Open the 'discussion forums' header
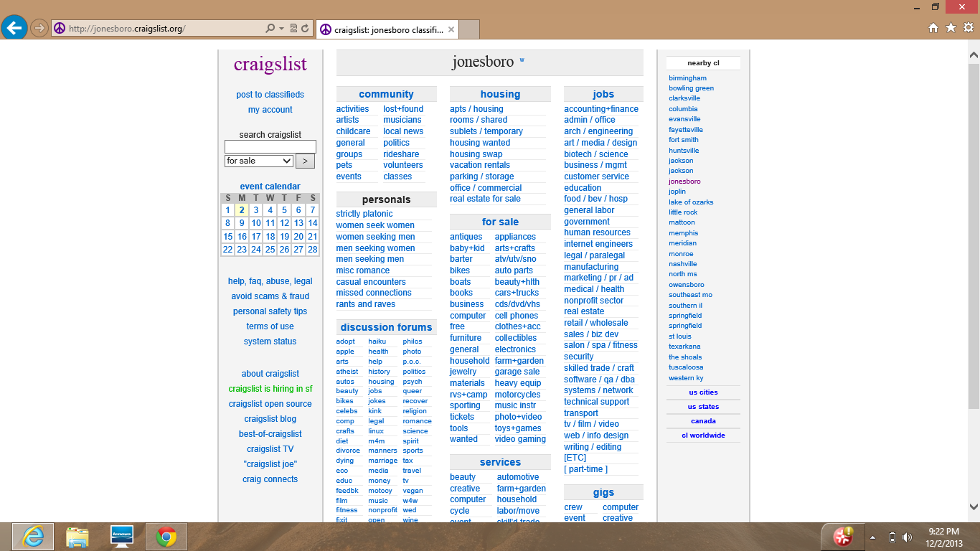 pos(386,327)
